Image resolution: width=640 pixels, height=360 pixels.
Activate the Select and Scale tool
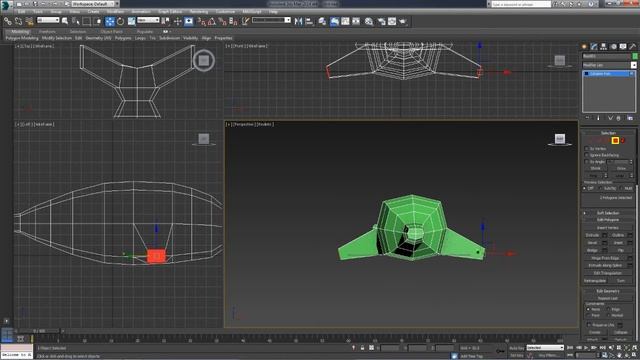click(x=131, y=21)
